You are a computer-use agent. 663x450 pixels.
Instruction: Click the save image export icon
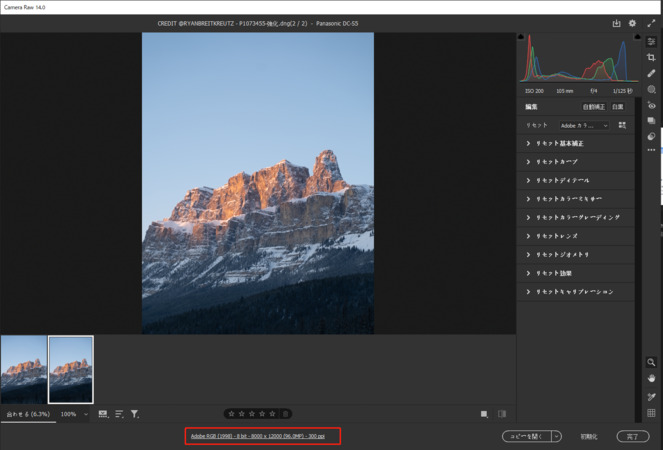point(616,23)
